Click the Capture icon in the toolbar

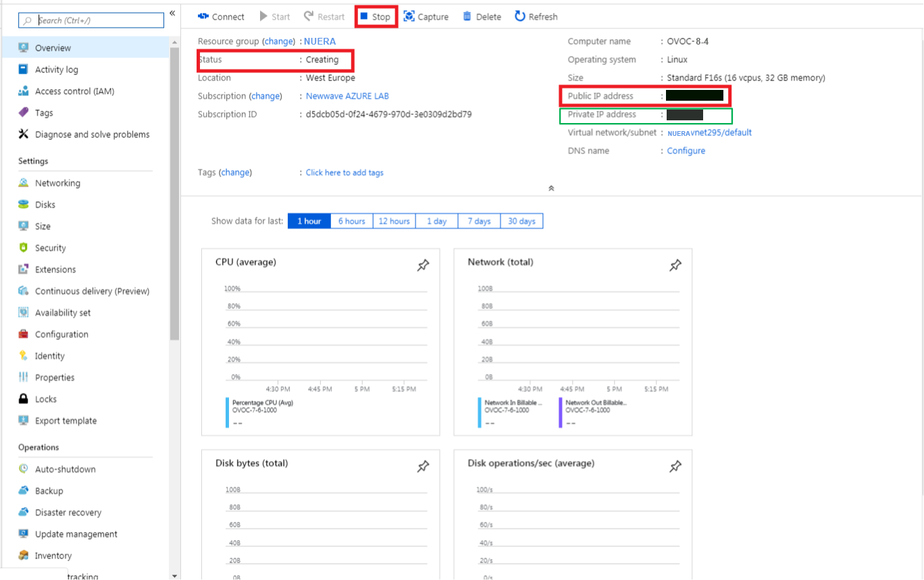409,16
